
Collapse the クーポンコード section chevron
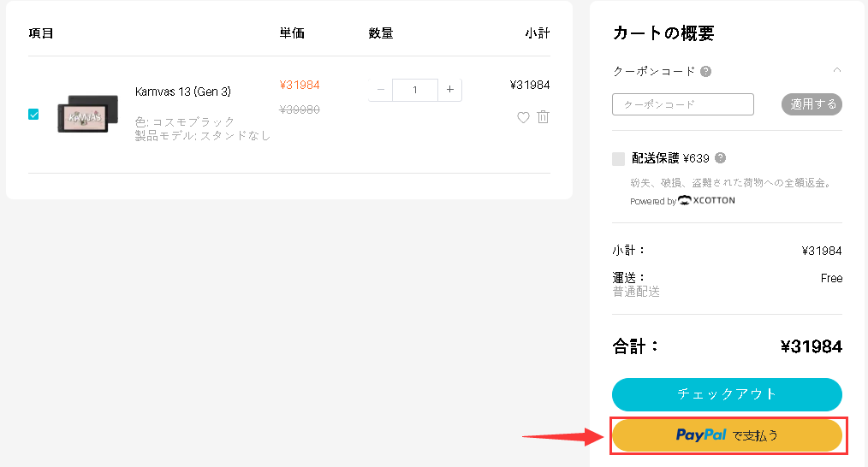pyautogui.click(x=836, y=70)
